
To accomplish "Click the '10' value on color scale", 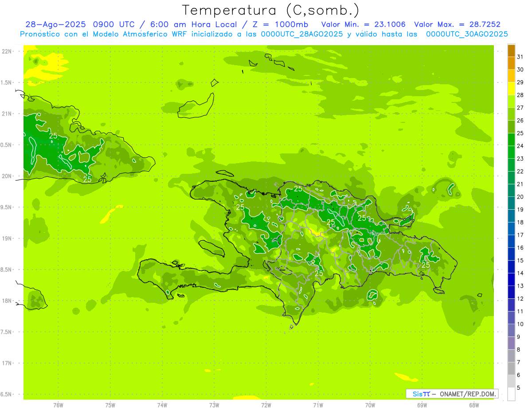I will (x=520, y=324).
